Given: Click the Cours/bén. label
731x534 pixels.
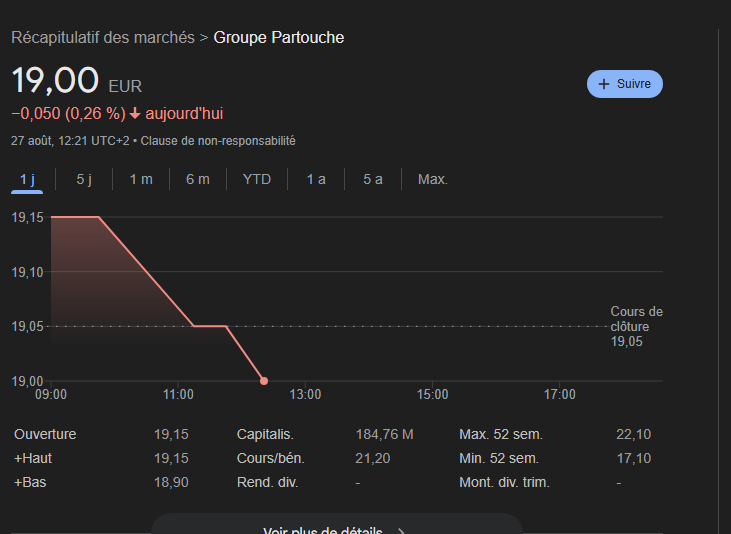Looking at the screenshot, I should coord(271,458).
